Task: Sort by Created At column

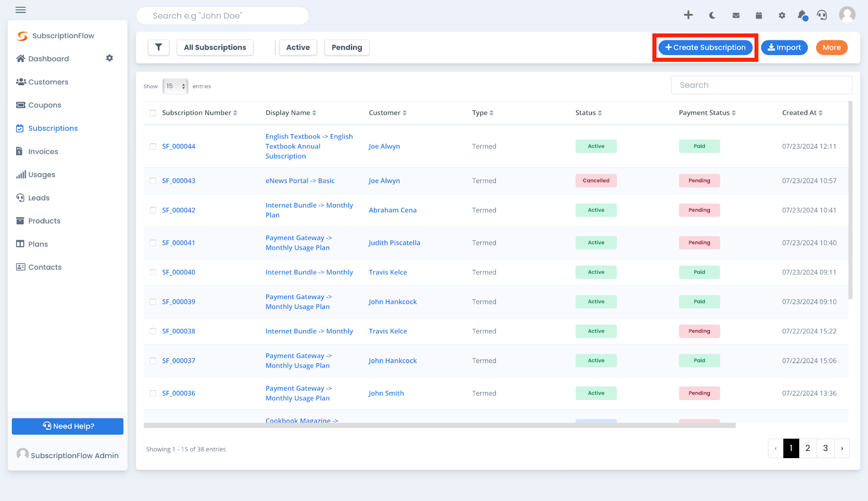Action: (802, 113)
